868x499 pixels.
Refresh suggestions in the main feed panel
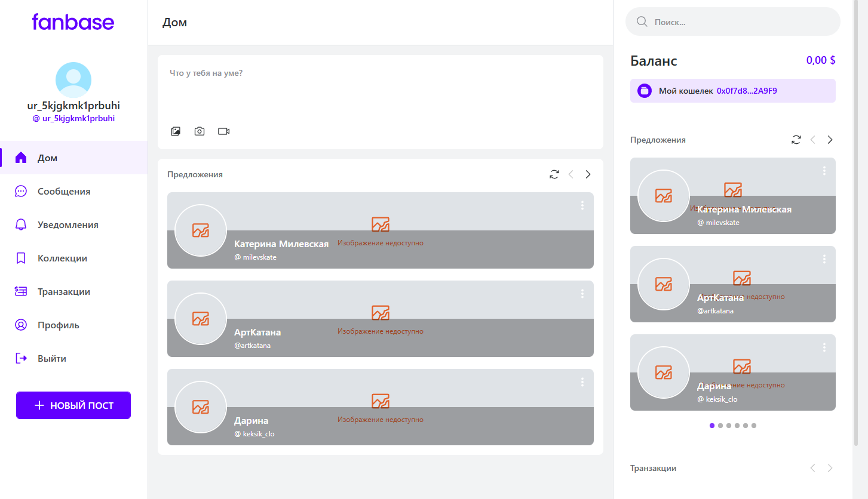[x=554, y=174]
